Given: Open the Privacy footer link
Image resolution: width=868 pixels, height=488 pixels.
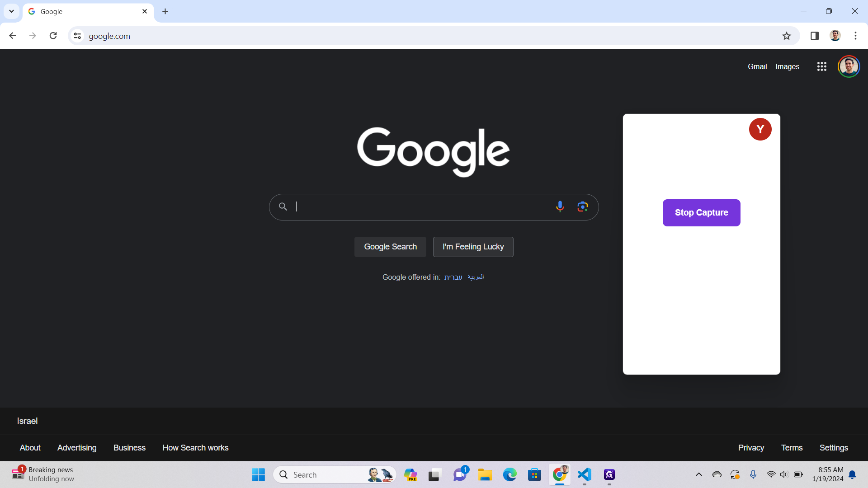Looking at the screenshot, I should [751, 448].
